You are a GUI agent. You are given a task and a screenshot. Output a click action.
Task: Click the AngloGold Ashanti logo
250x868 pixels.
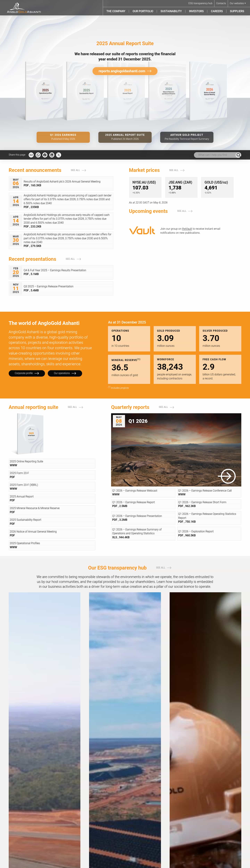24,8
